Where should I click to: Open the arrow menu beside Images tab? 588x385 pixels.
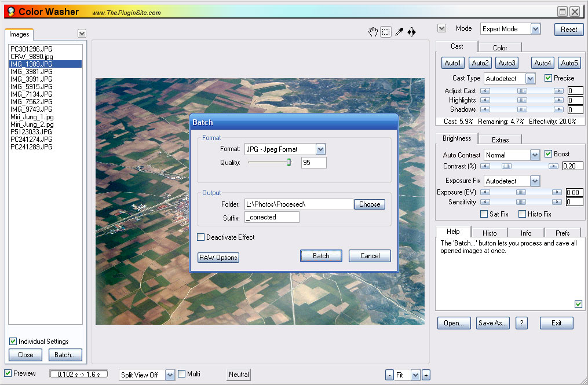coord(82,34)
